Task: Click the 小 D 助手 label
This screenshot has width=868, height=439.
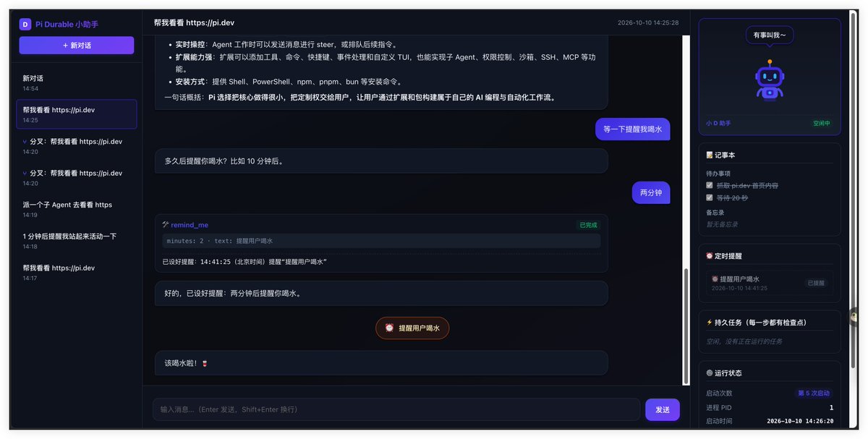Action: pos(718,123)
